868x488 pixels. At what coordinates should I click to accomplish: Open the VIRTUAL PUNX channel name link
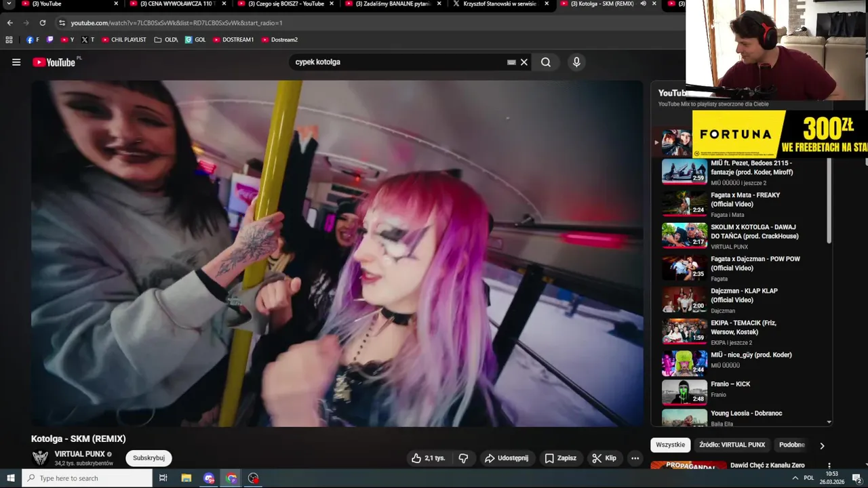79,454
